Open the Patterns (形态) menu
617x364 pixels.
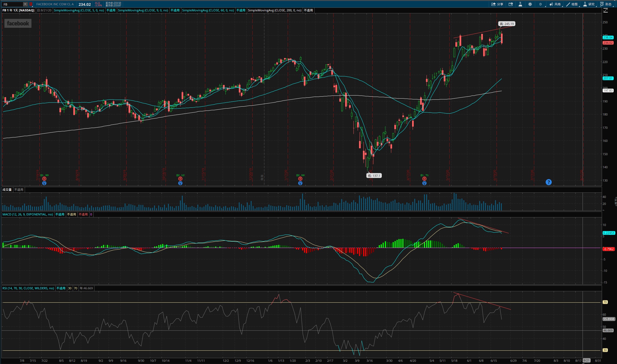tap(606, 4)
